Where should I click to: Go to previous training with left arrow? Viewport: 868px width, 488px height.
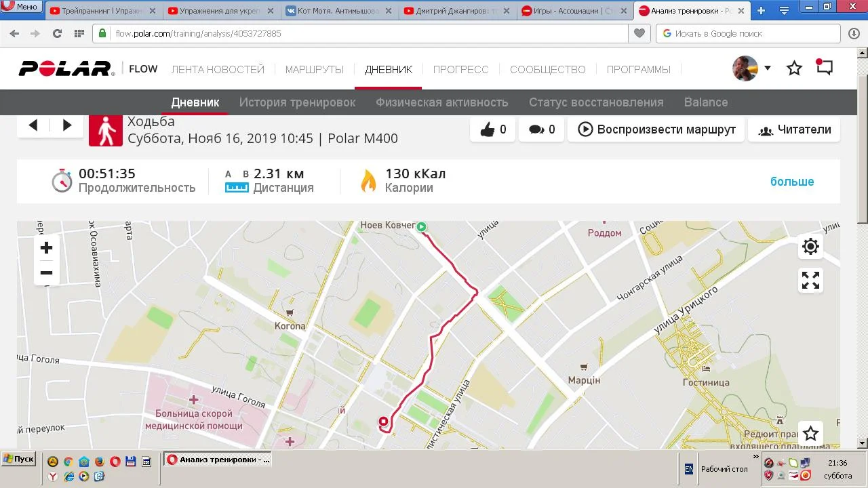(x=33, y=125)
